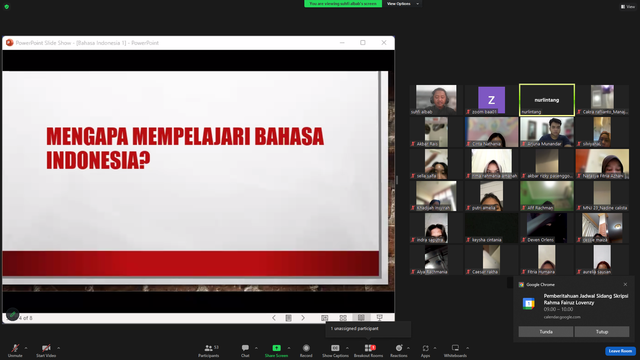Click Slide Sorter view icon in PowerPoint

pos(343,318)
